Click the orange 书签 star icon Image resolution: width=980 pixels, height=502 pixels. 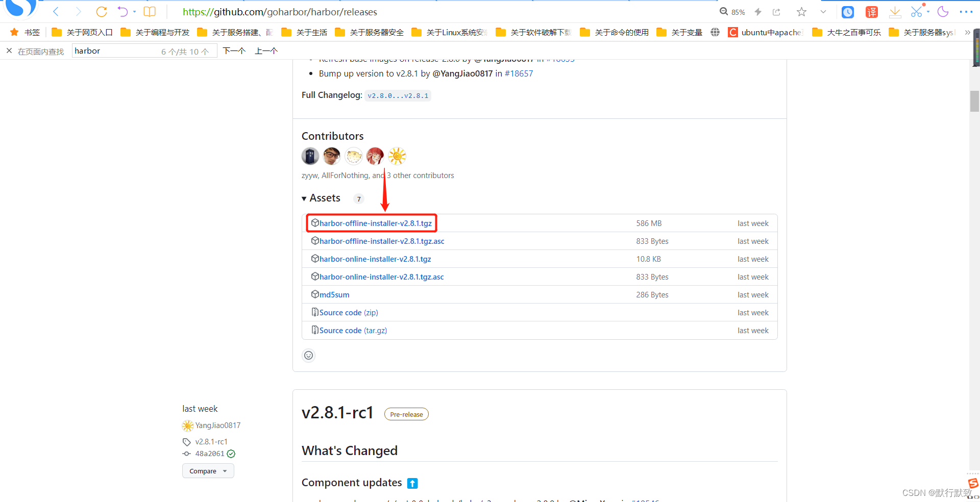click(14, 32)
